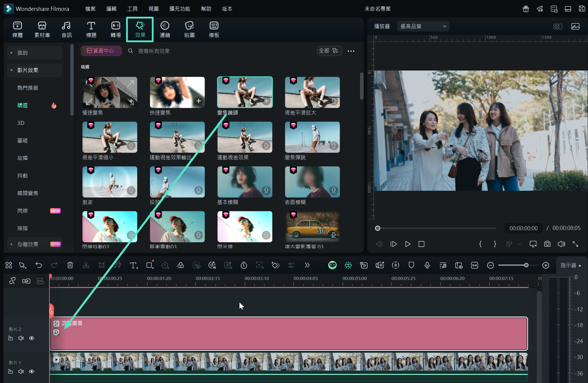Viewport: 588px width, 383px height.
Task: Open the 檔案 menu
Action: click(x=90, y=9)
